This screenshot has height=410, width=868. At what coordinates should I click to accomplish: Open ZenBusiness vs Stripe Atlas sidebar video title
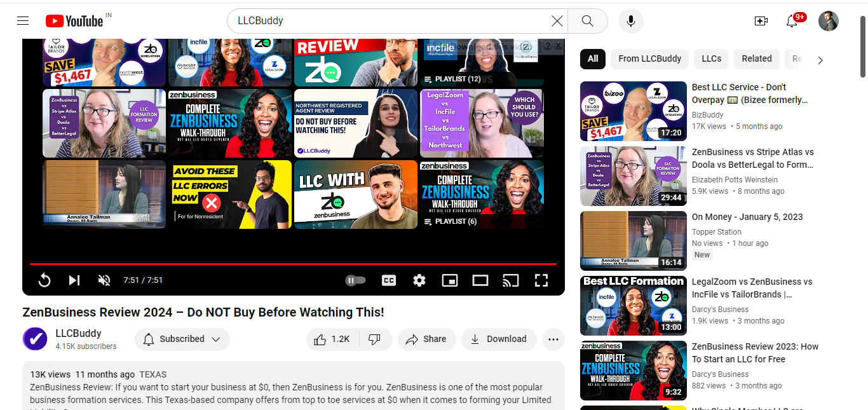coord(753,158)
